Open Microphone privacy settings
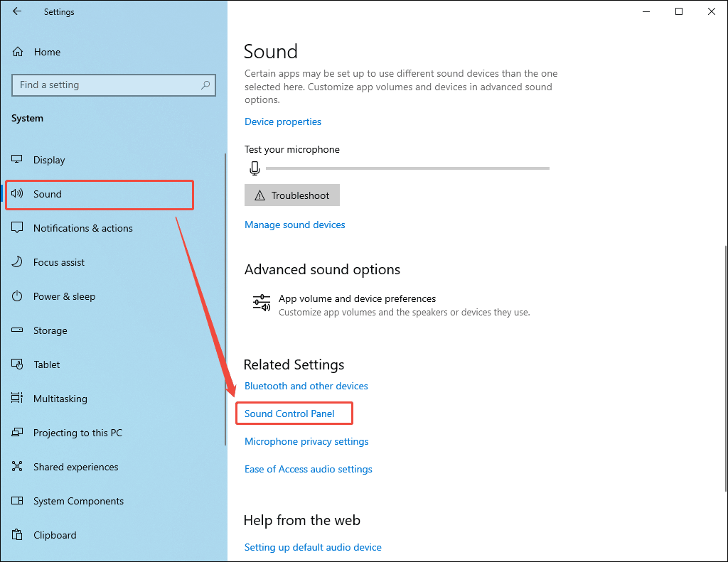 point(306,441)
